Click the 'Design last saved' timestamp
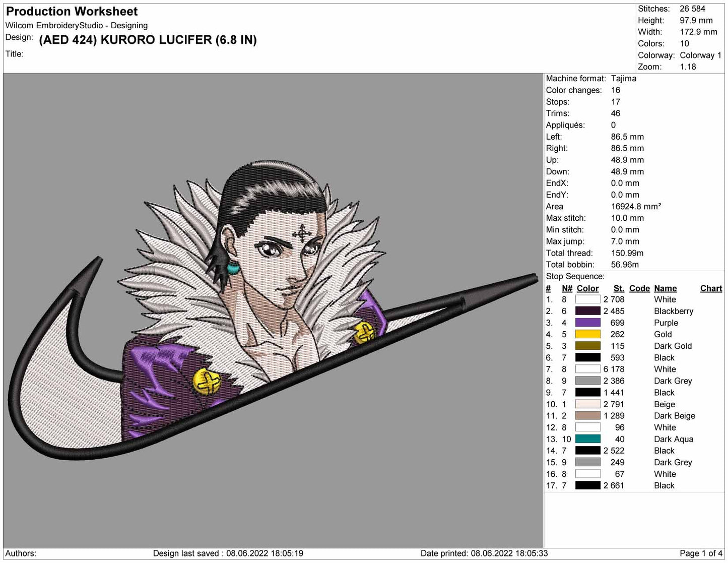 [228, 553]
